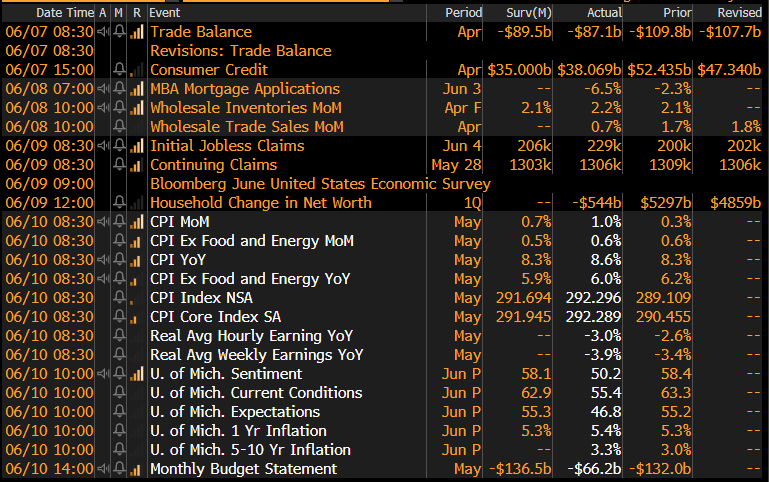
Task: Click relevance bars for U. of Mich. Sentiment
Action: [x=137, y=374]
